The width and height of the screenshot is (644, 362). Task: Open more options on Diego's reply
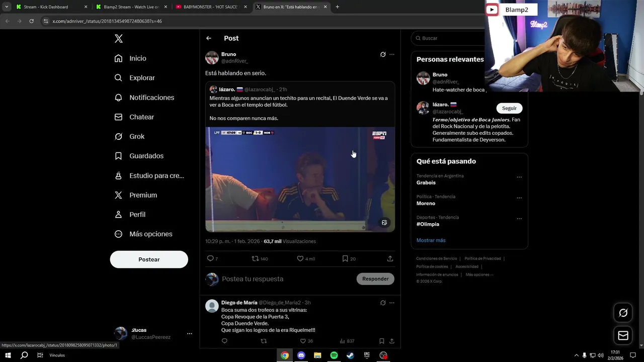pyautogui.click(x=392, y=303)
